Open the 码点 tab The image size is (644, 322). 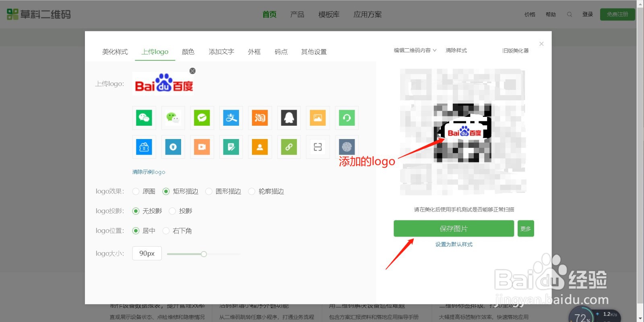pos(281,52)
